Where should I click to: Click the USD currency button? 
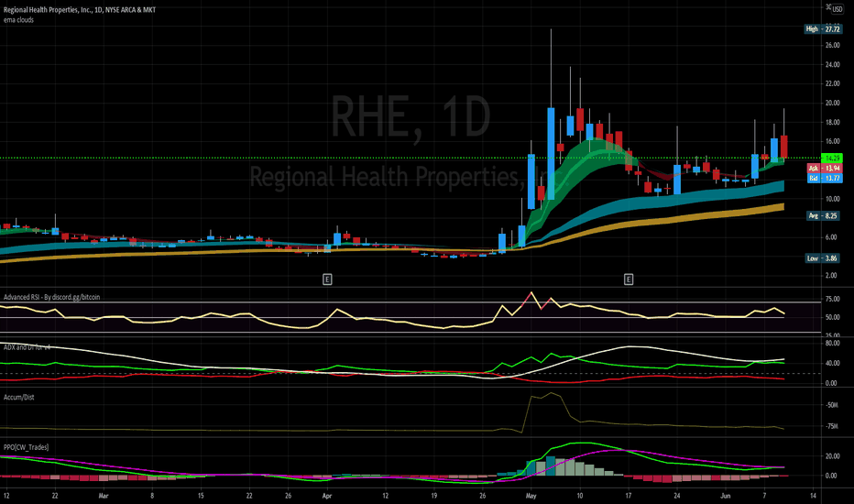pyautogui.click(x=838, y=9)
